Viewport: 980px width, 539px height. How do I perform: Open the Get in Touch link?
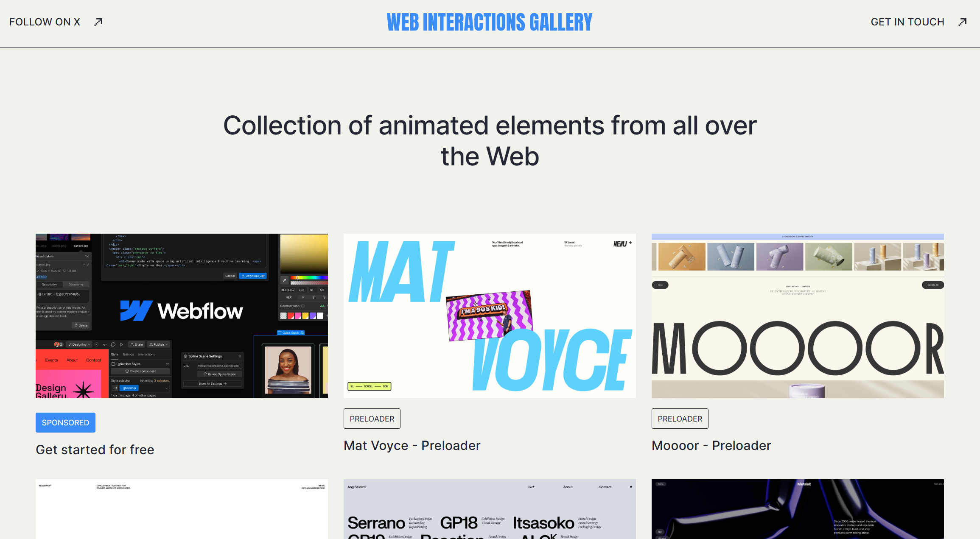[907, 22]
